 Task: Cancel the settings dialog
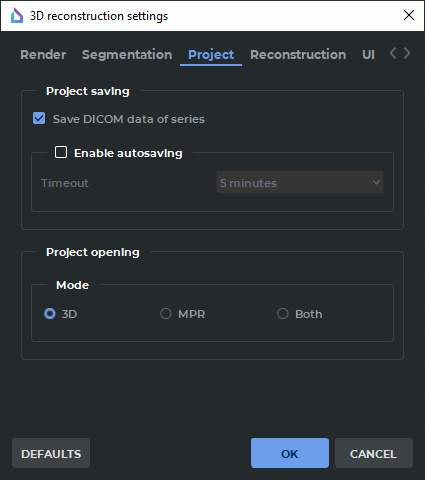[374, 453]
